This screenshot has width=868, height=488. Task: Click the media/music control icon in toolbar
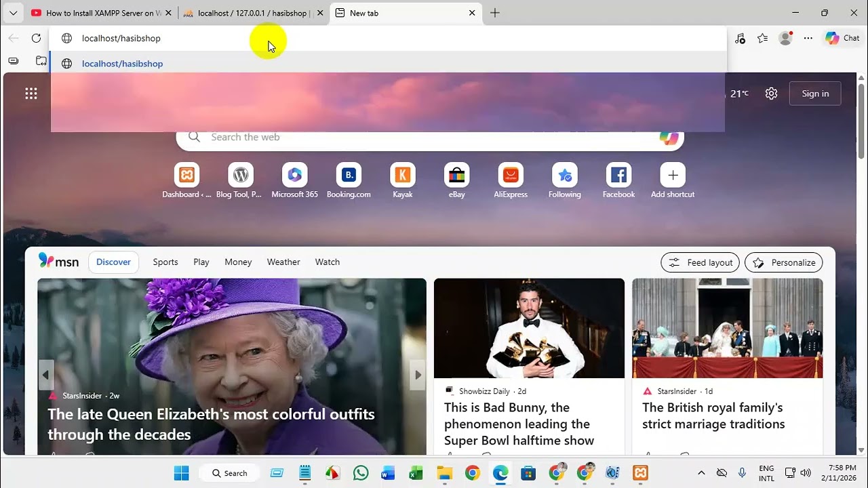coord(740,38)
